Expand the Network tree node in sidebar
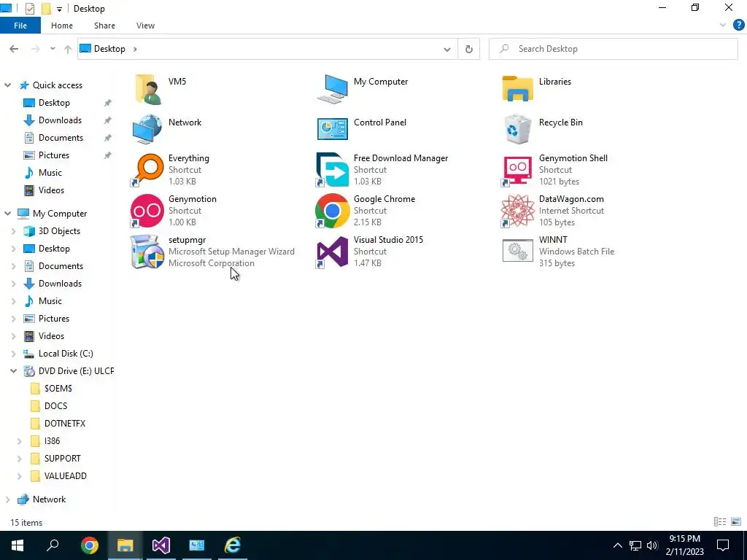The height and width of the screenshot is (560, 747). click(7, 499)
